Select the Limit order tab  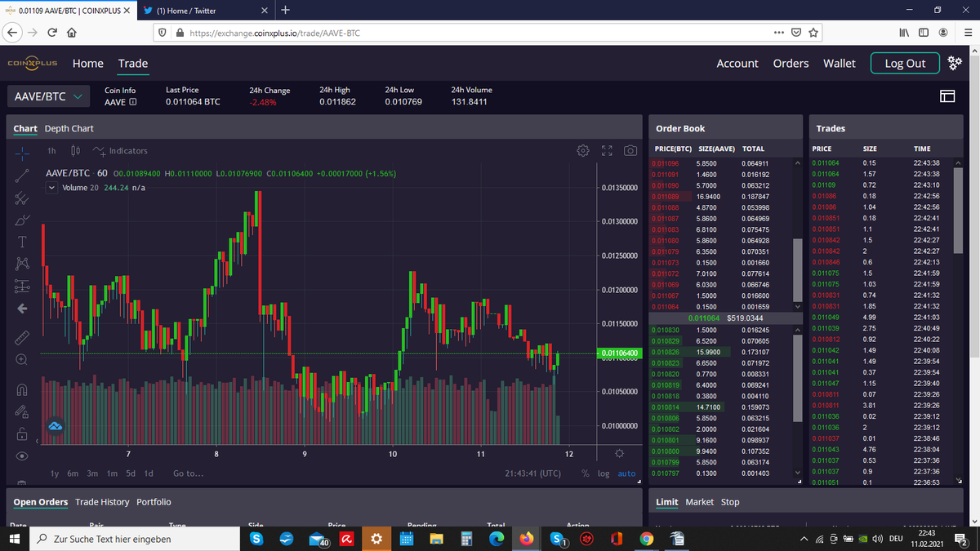tap(667, 502)
